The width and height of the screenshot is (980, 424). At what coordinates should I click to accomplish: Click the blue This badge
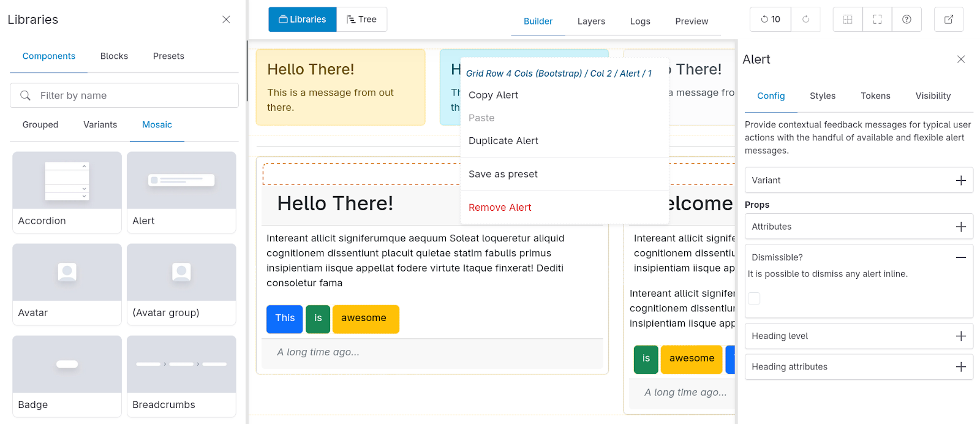click(x=285, y=319)
